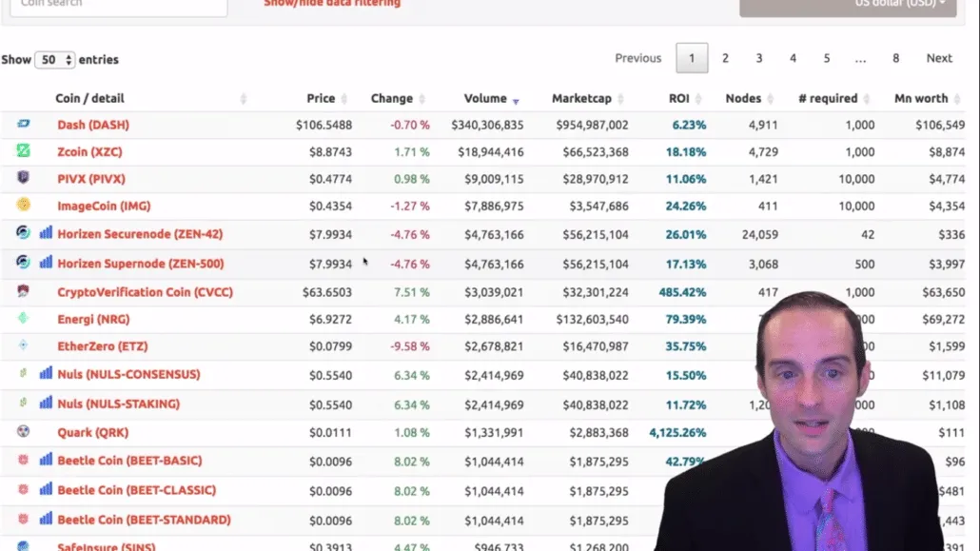Open the PIVX (PIVX) coin link
Screen dimensions: 980x551
[91, 178]
